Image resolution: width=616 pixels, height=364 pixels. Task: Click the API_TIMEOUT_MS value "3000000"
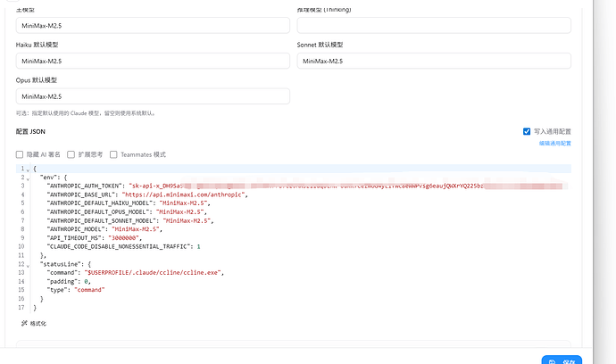pos(124,238)
